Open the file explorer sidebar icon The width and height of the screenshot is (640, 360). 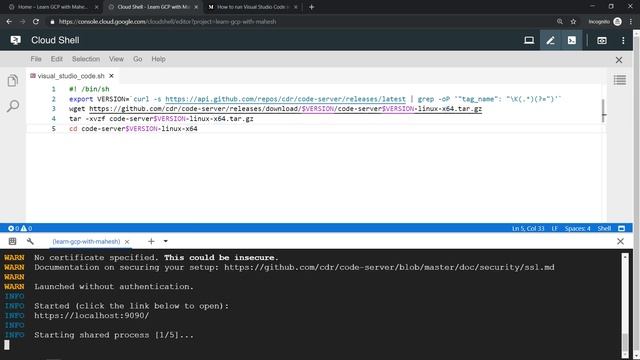point(13,80)
